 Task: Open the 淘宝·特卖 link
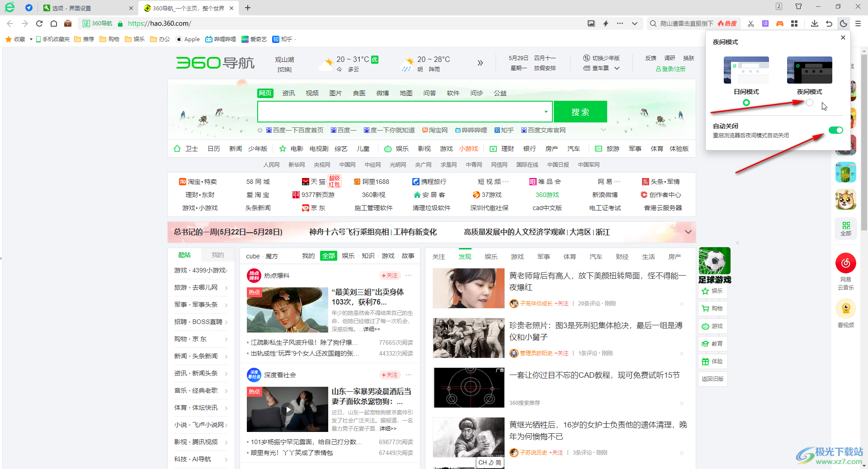198,182
